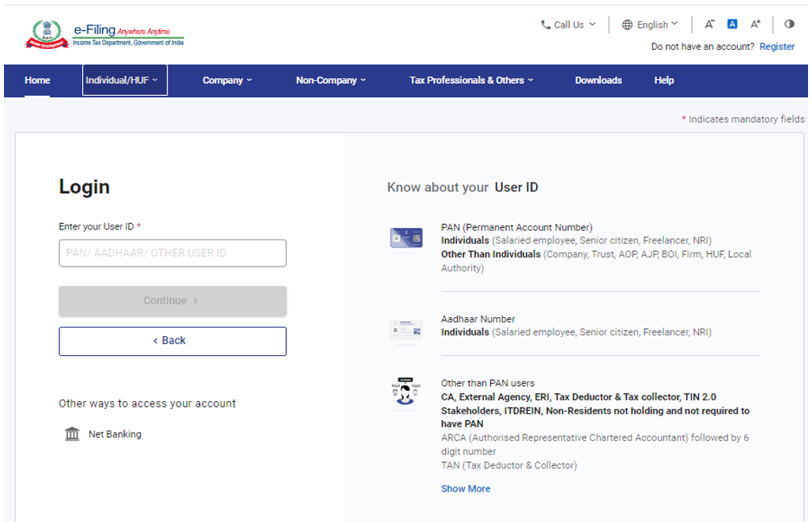Toggle high contrast mode icon
The height and width of the screenshot is (523, 812).
[x=789, y=25]
